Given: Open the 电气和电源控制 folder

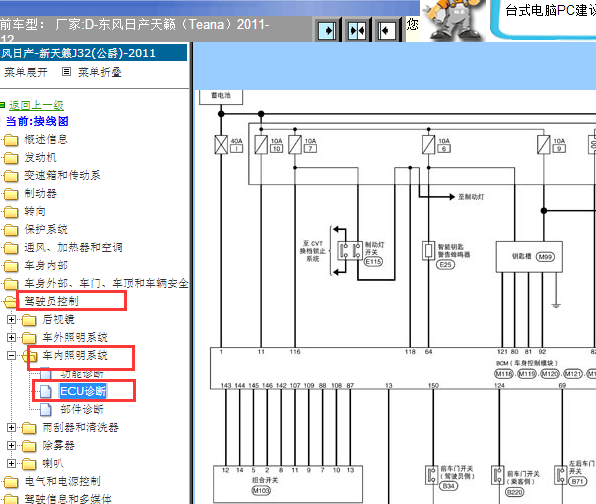Looking at the screenshot, I should (62, 481).
